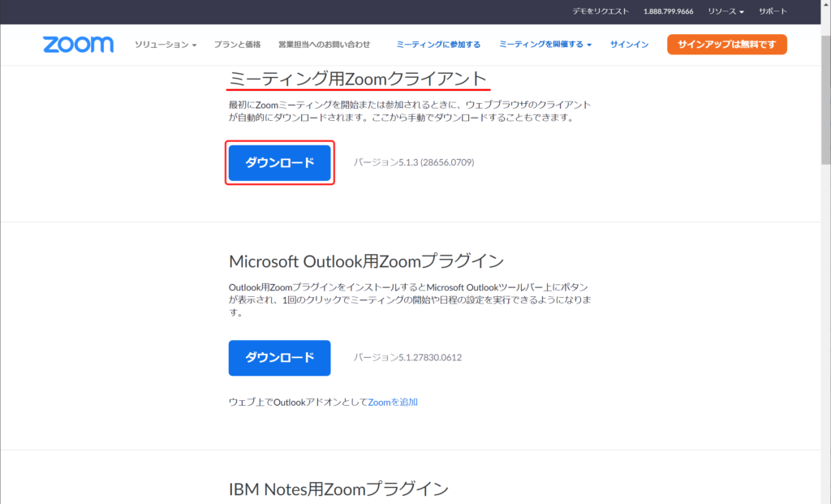The image size is (831, 504).
Task: Click version text バージョン5.1.3 (28656.0709)
Action: click(x=414, y=162)
